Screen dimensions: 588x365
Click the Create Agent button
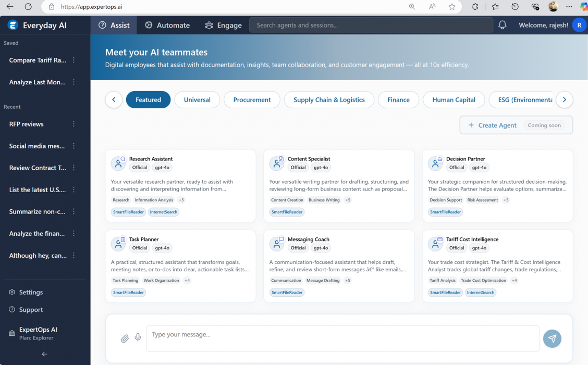(492, 125)
